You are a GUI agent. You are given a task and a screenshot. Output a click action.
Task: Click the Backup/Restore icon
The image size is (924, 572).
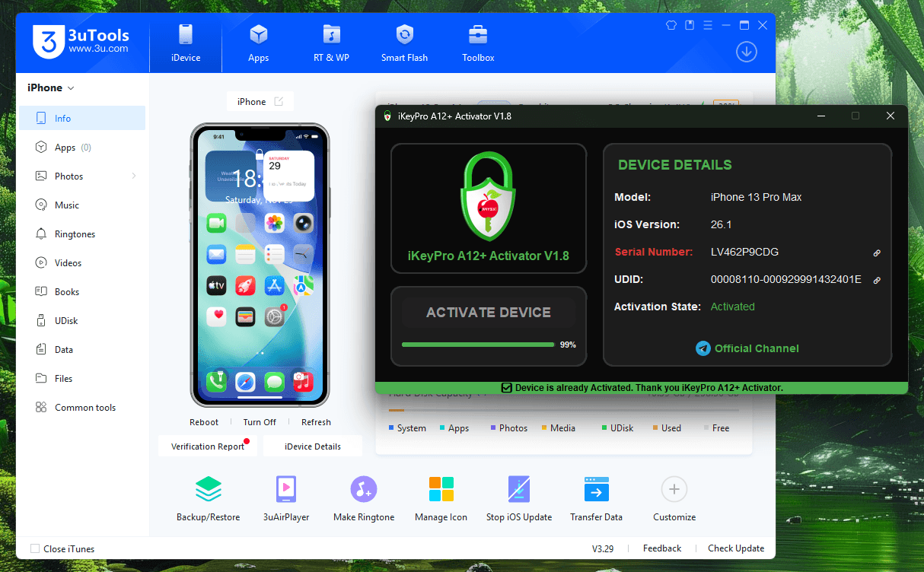pos(208,489)
